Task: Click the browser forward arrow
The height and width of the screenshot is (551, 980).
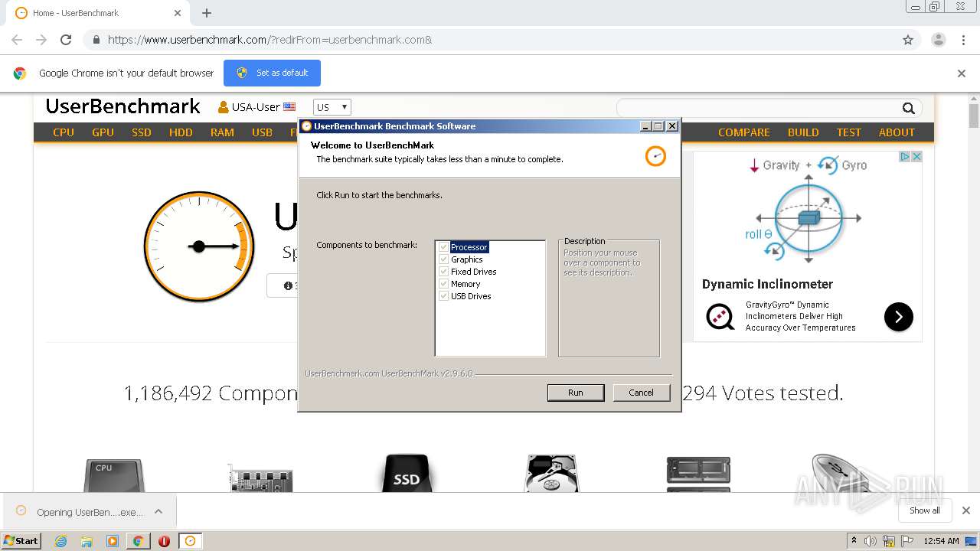Action: coord(41,40)
